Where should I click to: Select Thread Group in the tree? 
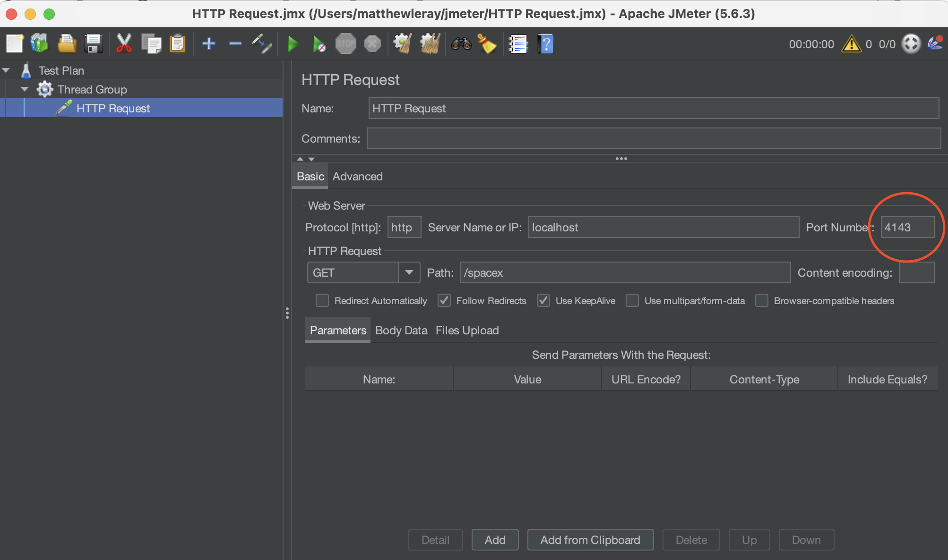click(92, 89)
